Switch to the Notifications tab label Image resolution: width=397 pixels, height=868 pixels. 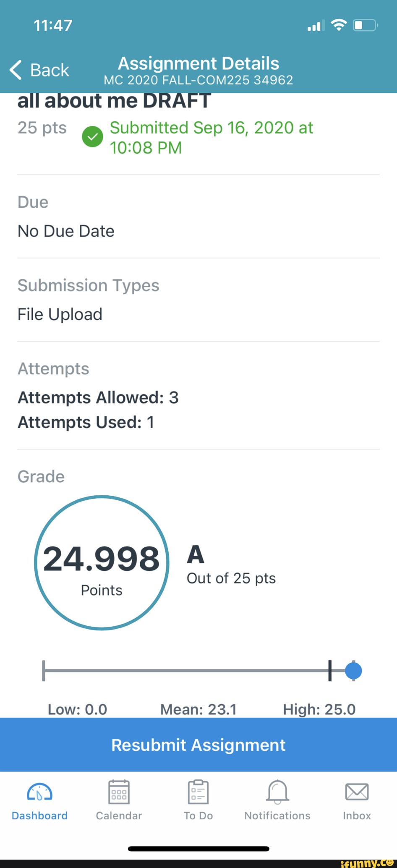click(277, 816)
